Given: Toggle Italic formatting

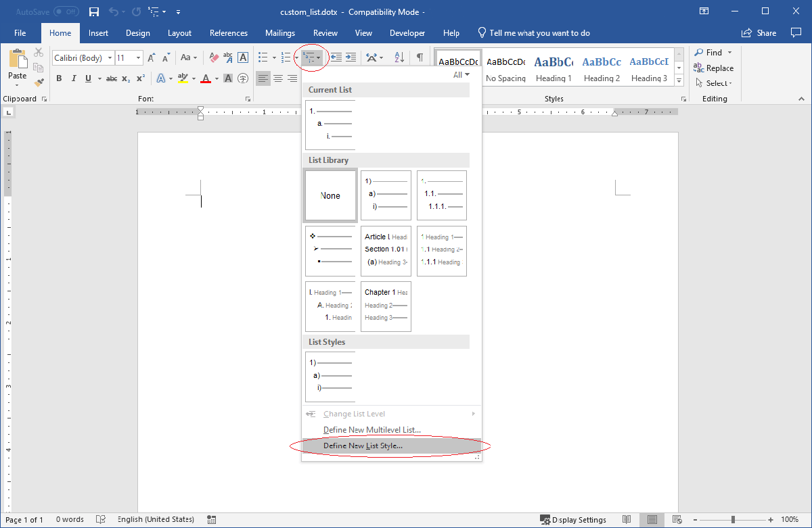Looking at the screenshot, I should tap(73, 78).
